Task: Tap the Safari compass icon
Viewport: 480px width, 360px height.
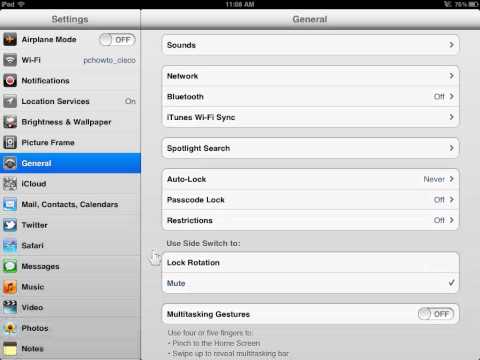Action: point(10,246)
